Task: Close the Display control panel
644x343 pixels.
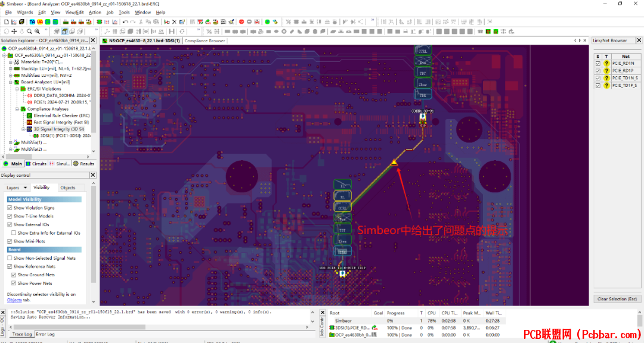Action: (x=93, y=175)
